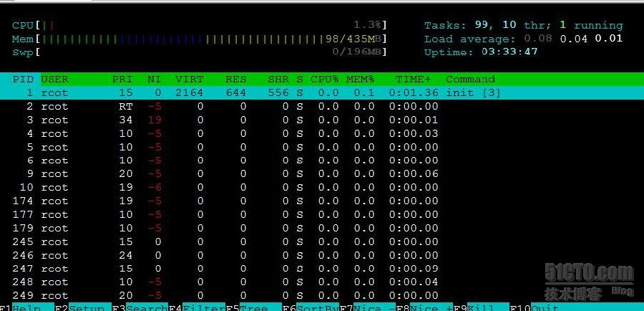
Task: Select the process row with PID 248
Action: [322, 282]
